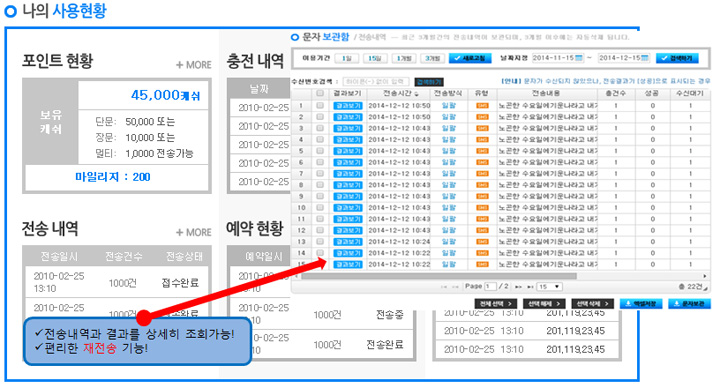Open 결과보기 for row 4
720x388 pixels.
pos(348,140)
